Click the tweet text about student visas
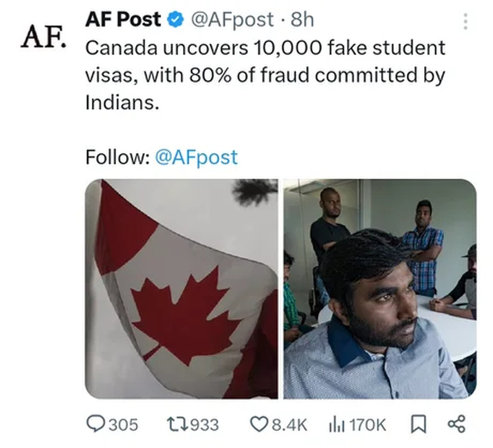The width and height of the screenshot is (493, 448). [265, 75]
